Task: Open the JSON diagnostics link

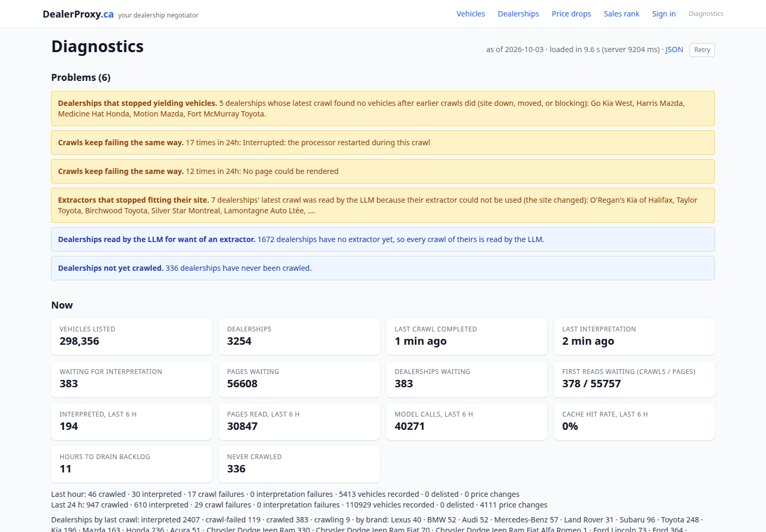Action: [674, 49]
